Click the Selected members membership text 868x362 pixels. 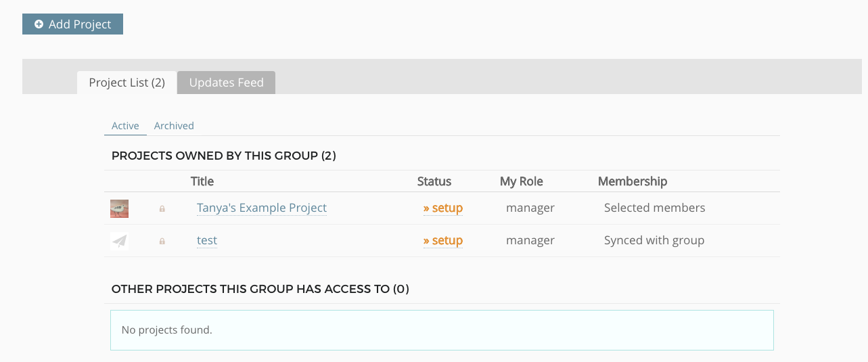[654, 208]
